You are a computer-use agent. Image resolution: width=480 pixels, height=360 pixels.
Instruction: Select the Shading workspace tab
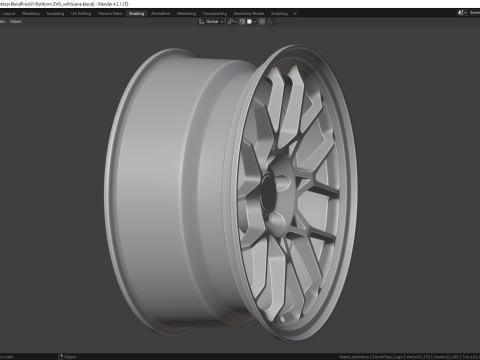pyautogui.click(x=136, y=14)
